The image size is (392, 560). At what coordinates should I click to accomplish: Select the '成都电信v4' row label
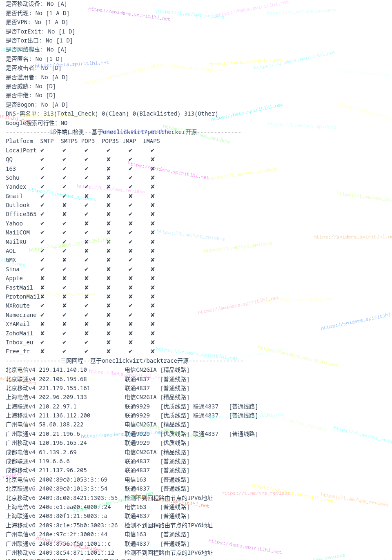pyautogui.click(x=20, y=452)
